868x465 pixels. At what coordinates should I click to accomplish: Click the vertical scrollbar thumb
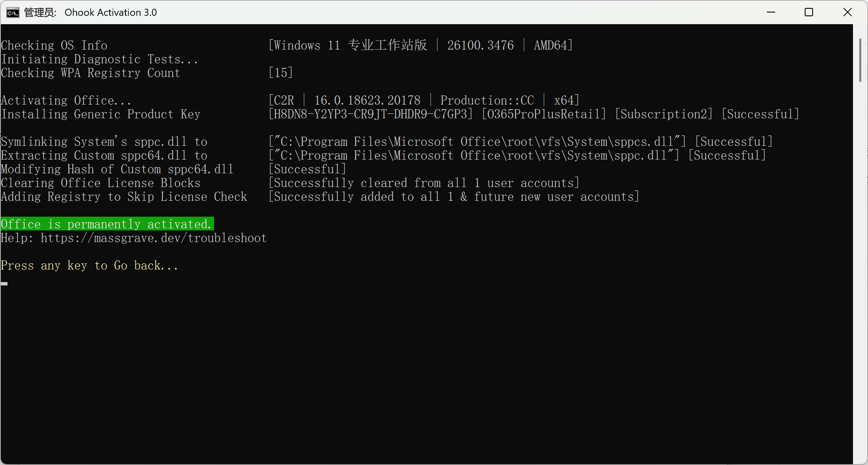point(860,60)
